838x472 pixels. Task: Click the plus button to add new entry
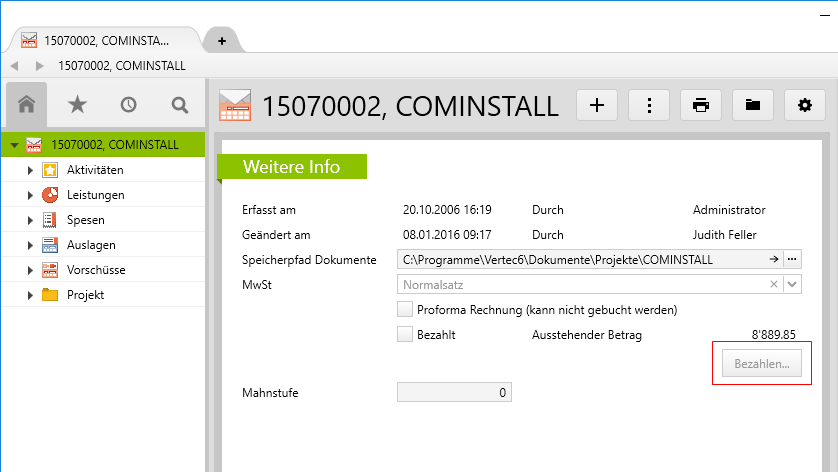597,105
